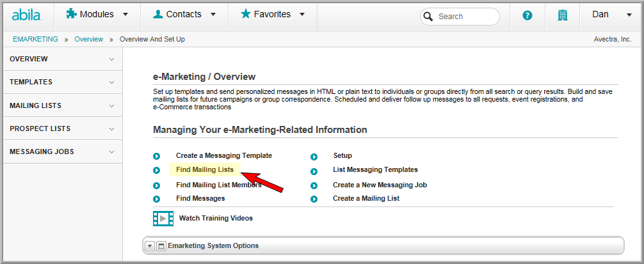The height and width of the screenshot is (264, 644).
Task: Expand the MESSAGING JOBS sidebar section
Action: tap(63, 151)
